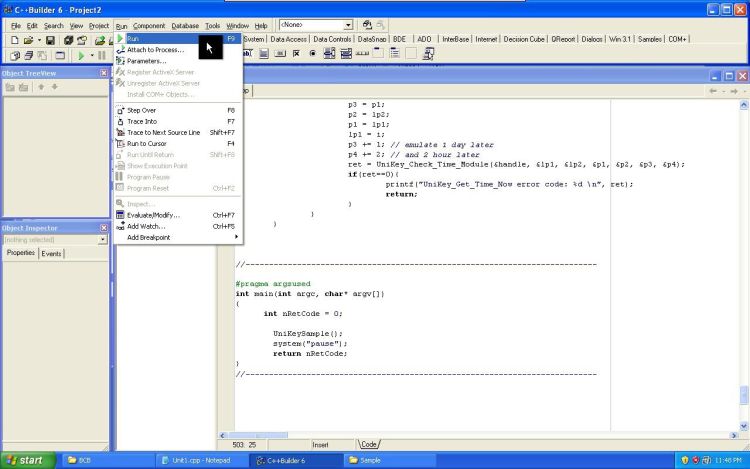
Task: Choose Attach to Process menu item
Action: [x=178, y=50]
